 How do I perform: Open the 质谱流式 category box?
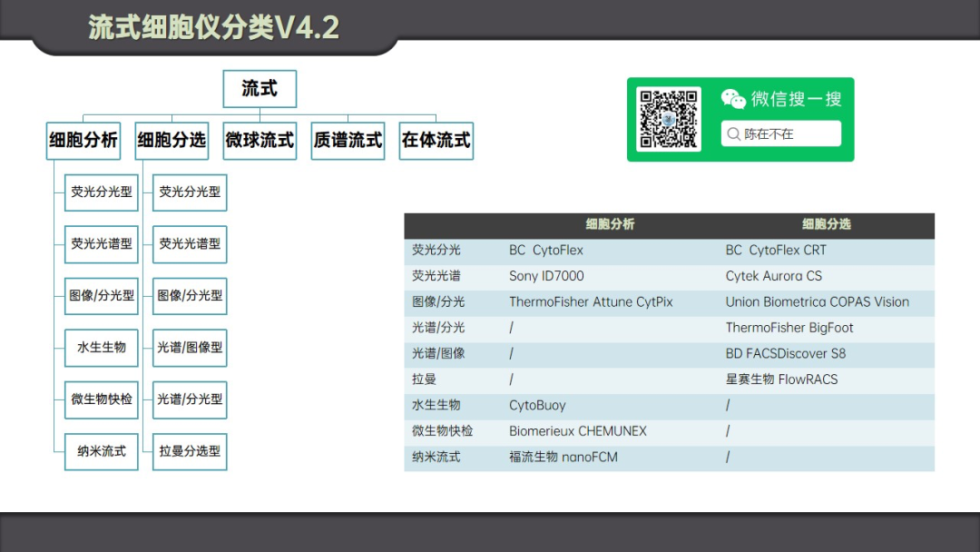point(348,141)
